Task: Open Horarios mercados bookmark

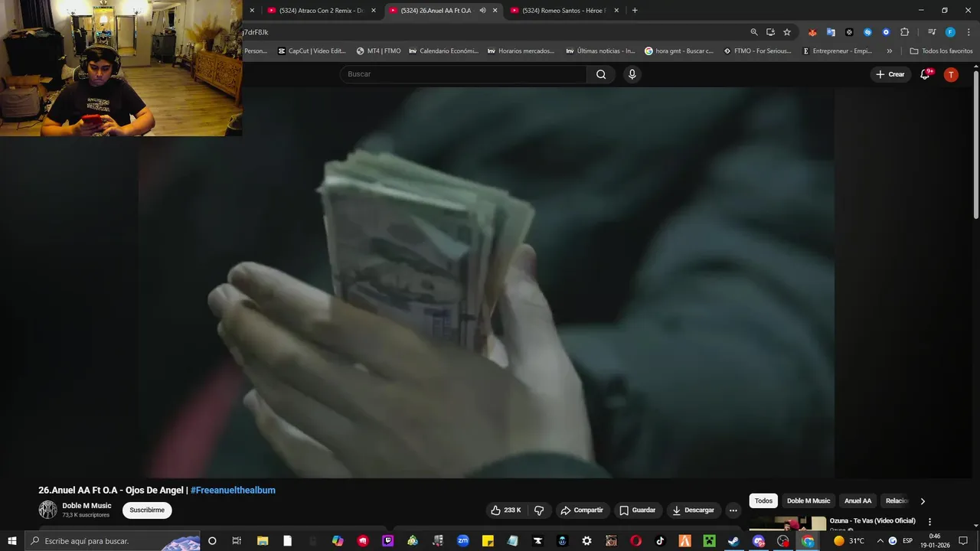Action: [521, 51]
